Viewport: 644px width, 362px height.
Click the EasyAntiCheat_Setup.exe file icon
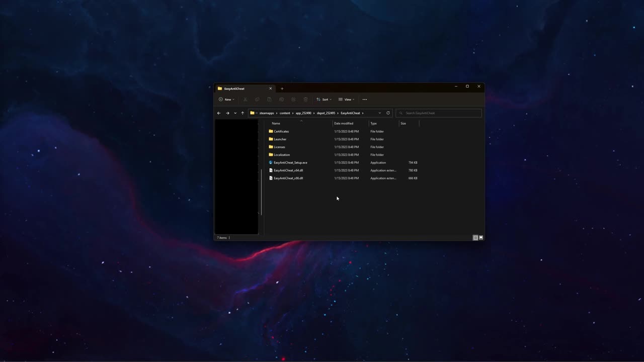pyautogui.click(x=271, y=162)
